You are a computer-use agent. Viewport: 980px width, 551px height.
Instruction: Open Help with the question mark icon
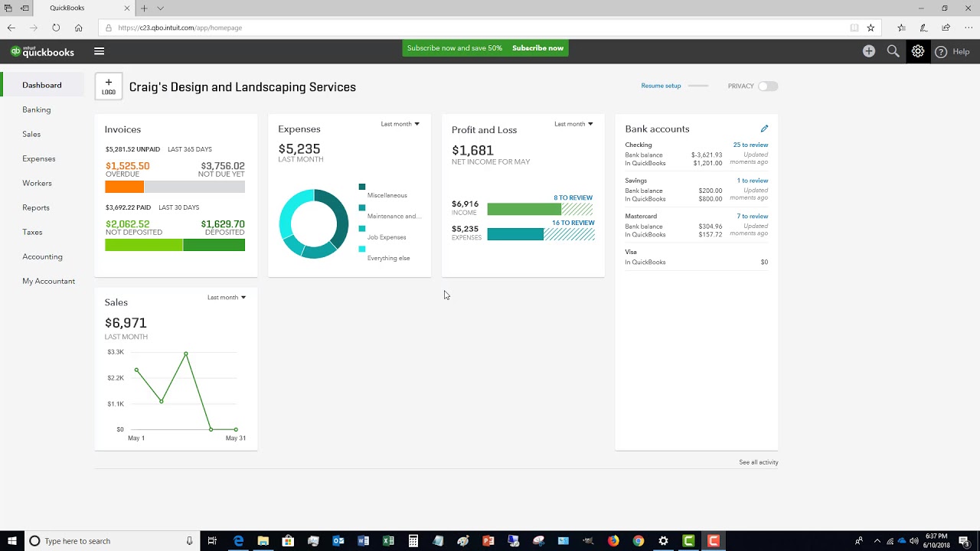coord(941,52)
